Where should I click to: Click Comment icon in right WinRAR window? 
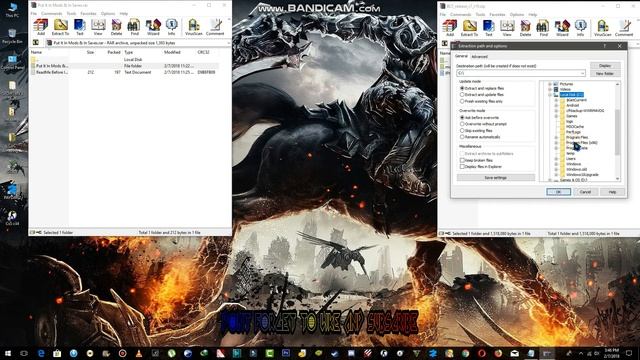[x=624, y=28]
